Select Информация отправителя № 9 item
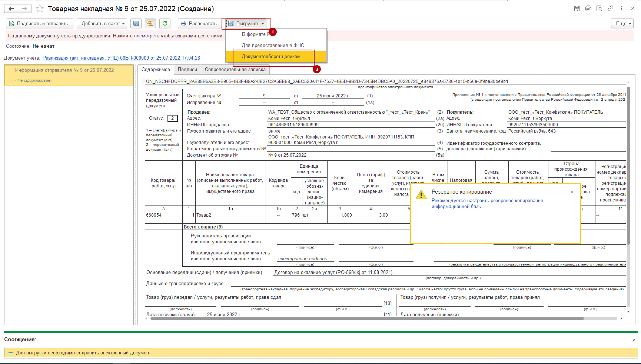This screenshot has height=364, width=641. [x=69, y=75]
